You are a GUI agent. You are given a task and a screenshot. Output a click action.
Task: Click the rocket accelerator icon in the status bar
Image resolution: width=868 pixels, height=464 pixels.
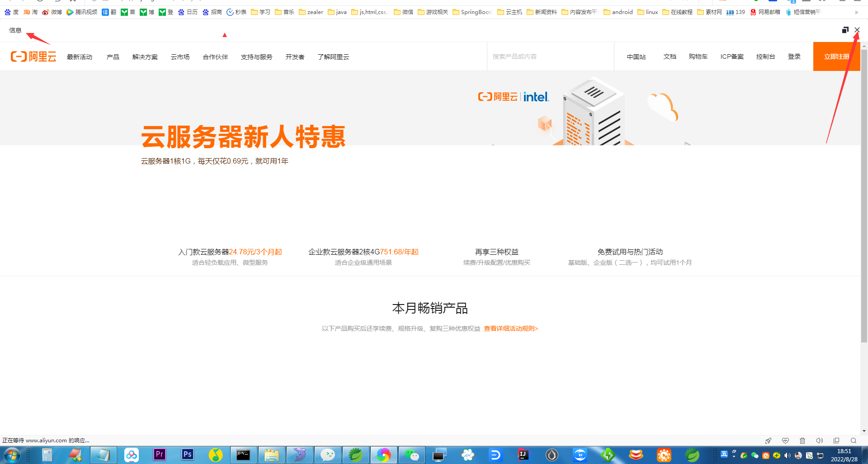click(x=768, y=441)
